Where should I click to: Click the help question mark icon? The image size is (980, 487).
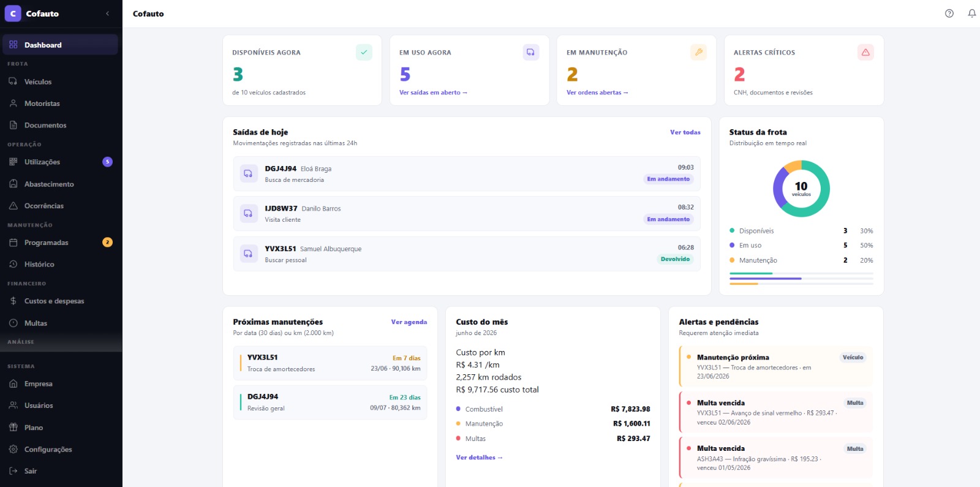coord(949,13)
